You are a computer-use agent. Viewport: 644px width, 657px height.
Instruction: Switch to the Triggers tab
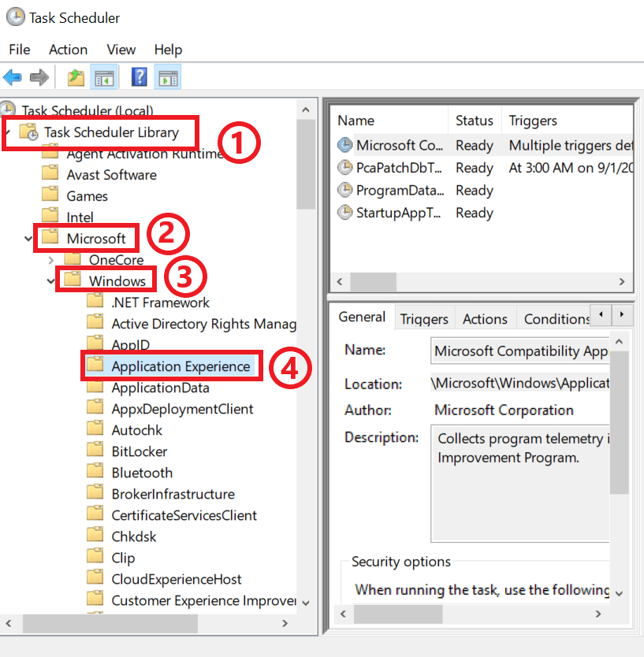423,317
